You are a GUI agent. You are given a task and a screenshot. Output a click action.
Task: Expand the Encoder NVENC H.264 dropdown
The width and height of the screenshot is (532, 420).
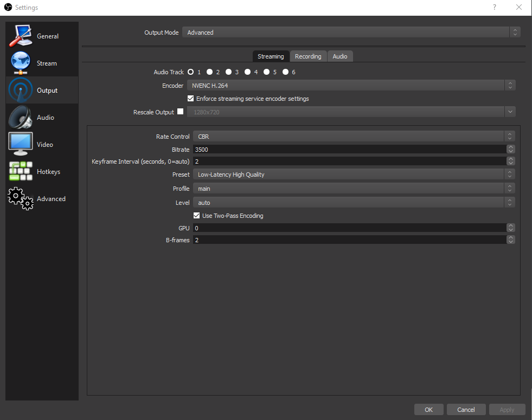[x=351, y=86]
